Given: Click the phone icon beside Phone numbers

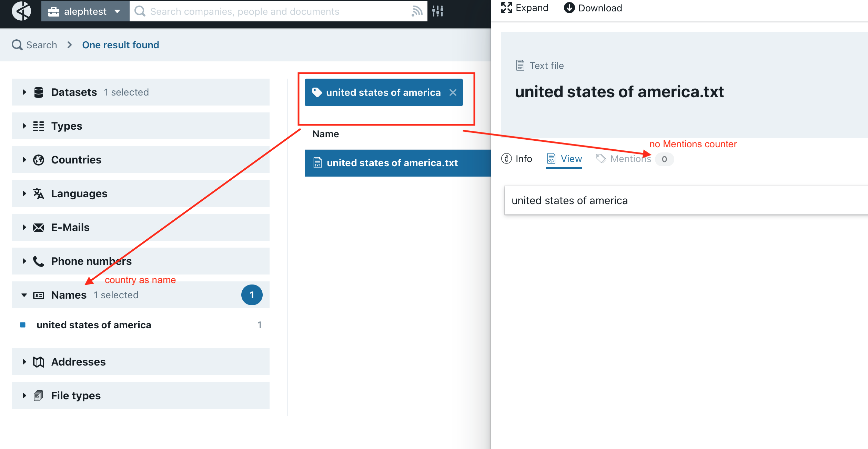Looking at the screenshot, I should pyautogui.click(x=39, y=261).
